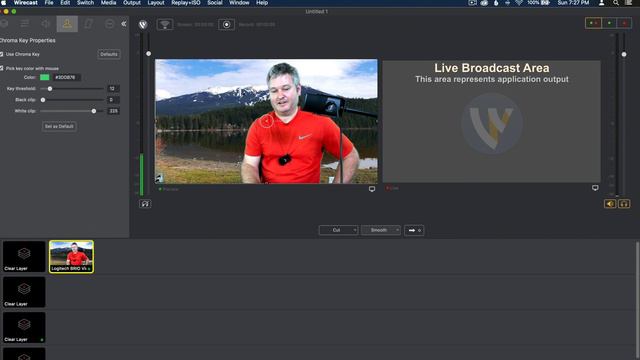
Task: Show live-only layout button with red dot
Action: [x=624, y=23]
